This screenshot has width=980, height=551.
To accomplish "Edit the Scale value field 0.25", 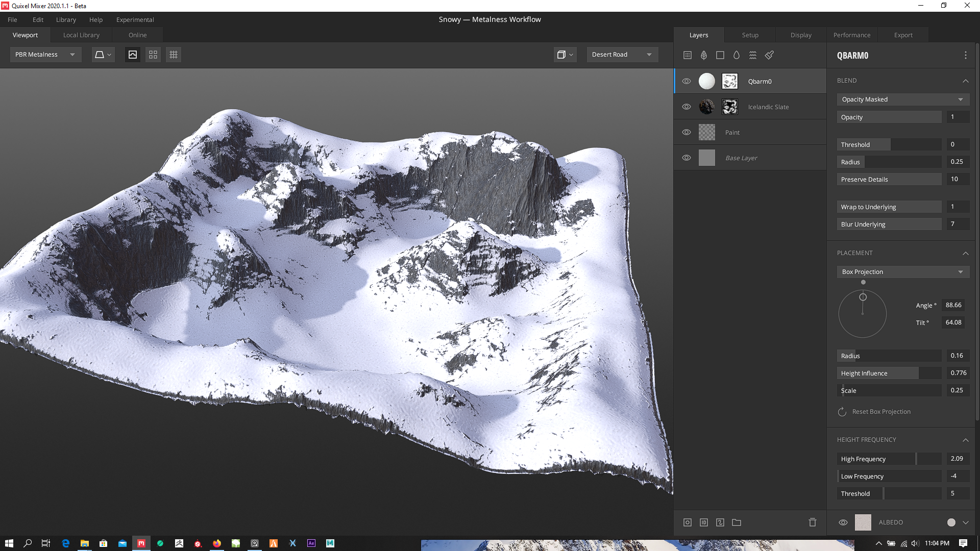I will (x=958, y=390).
